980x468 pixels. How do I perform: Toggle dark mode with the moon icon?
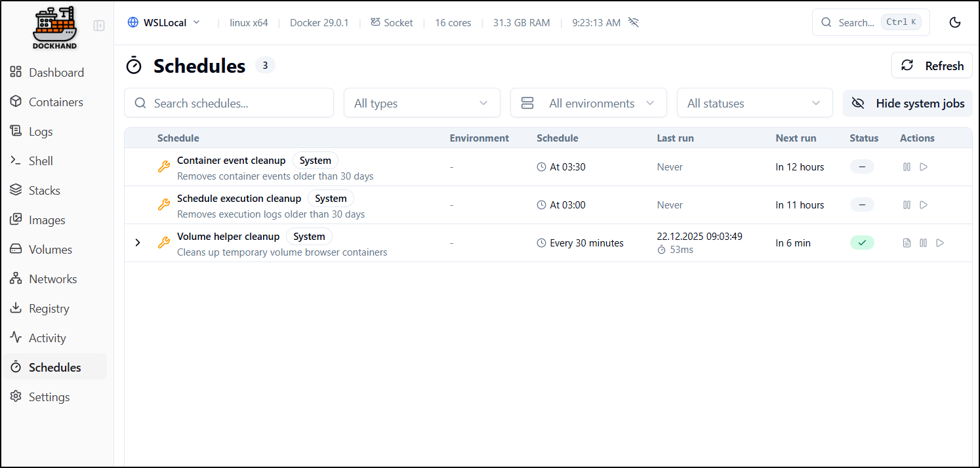955,22
